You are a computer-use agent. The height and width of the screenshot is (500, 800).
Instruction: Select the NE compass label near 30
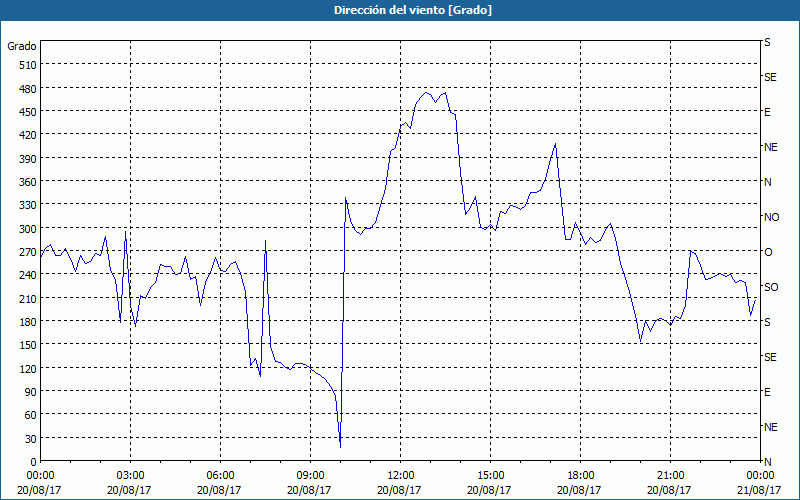770,427
